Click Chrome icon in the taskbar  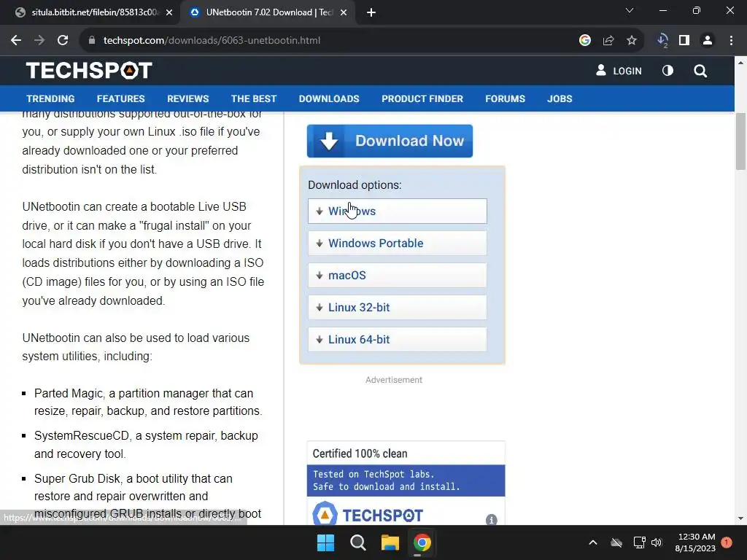tap(422, 542)
